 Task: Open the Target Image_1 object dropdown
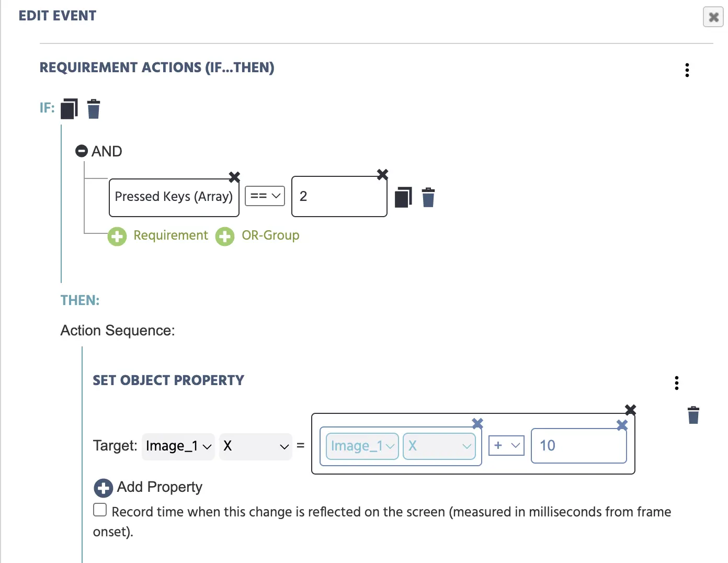(178, 446)
